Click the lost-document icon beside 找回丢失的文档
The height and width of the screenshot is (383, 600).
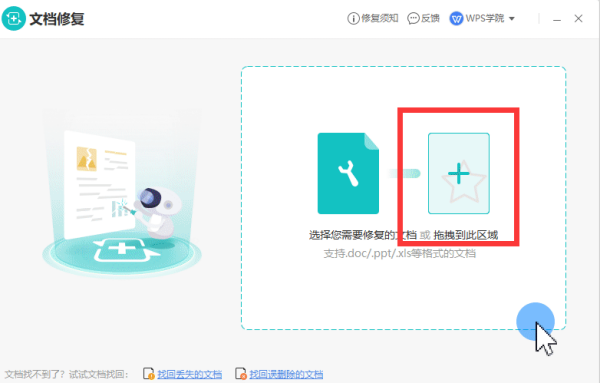[x=148, y=373]
